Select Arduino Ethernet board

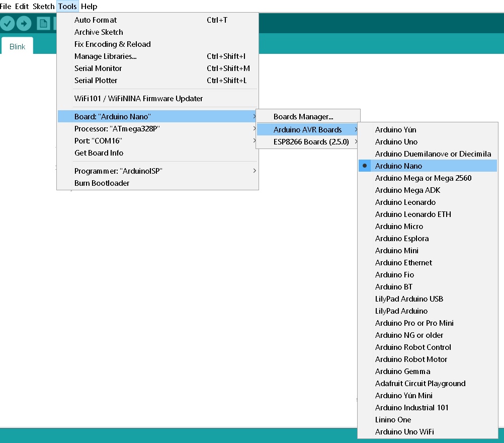point(428,262)
